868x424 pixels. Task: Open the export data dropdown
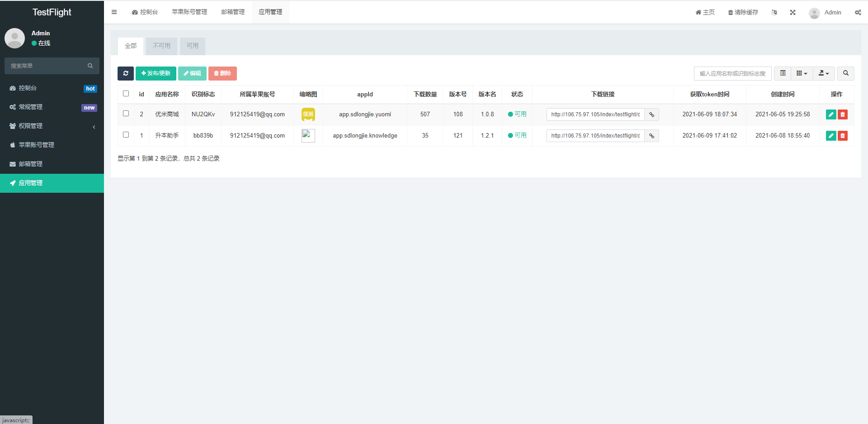click(824, 73)
